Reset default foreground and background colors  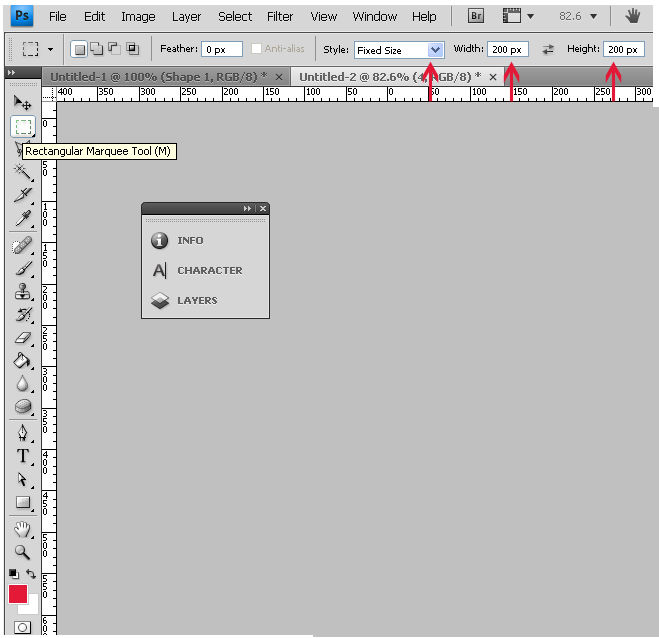[13, 574]
